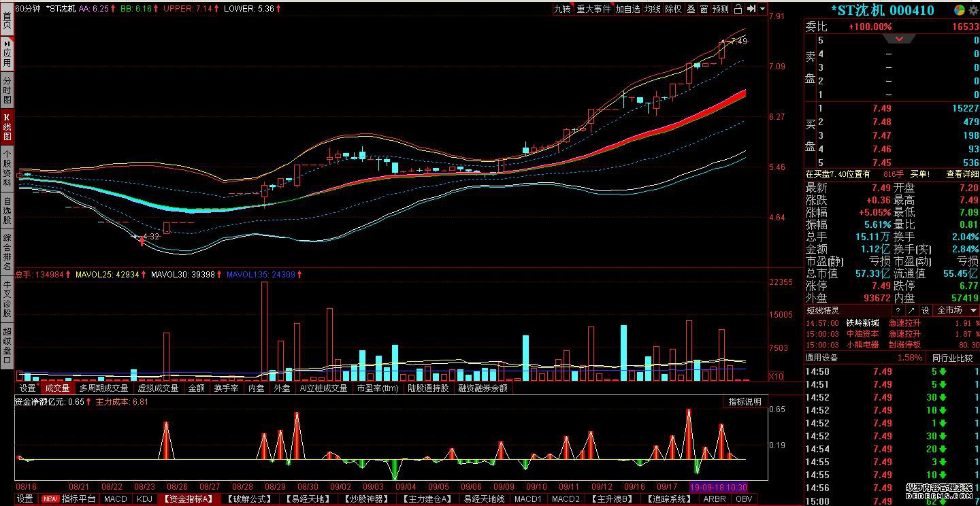Click highlighted date 19-09-18 10:30 marker
980x506 pixels.
(719, 487)
